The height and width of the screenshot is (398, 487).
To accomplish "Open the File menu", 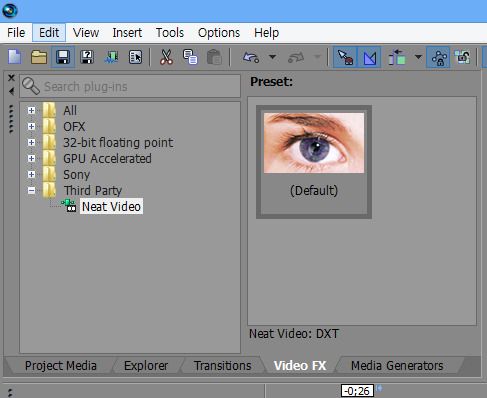I will coord(16,33).
